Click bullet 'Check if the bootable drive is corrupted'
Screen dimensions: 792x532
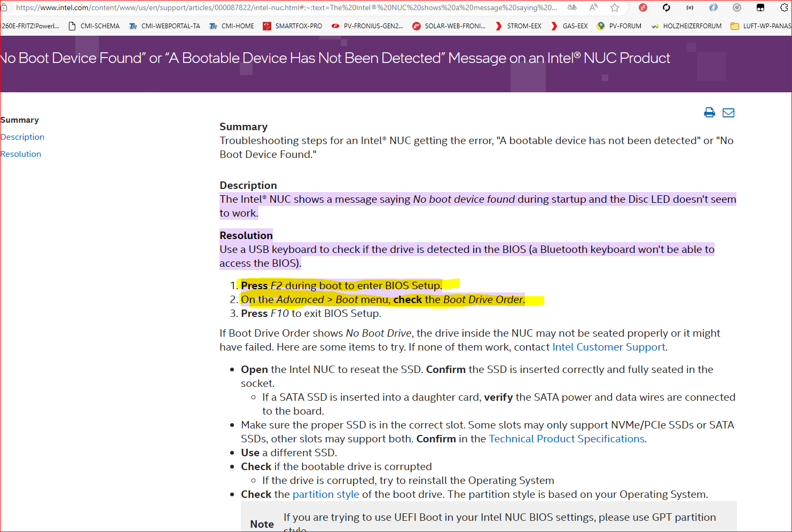click(336, 466)
